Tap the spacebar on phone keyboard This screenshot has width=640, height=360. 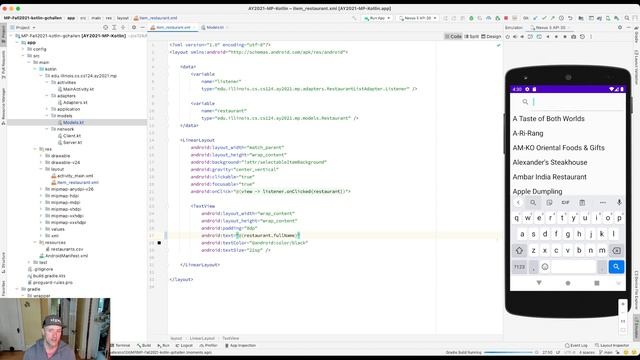point(574,267)
